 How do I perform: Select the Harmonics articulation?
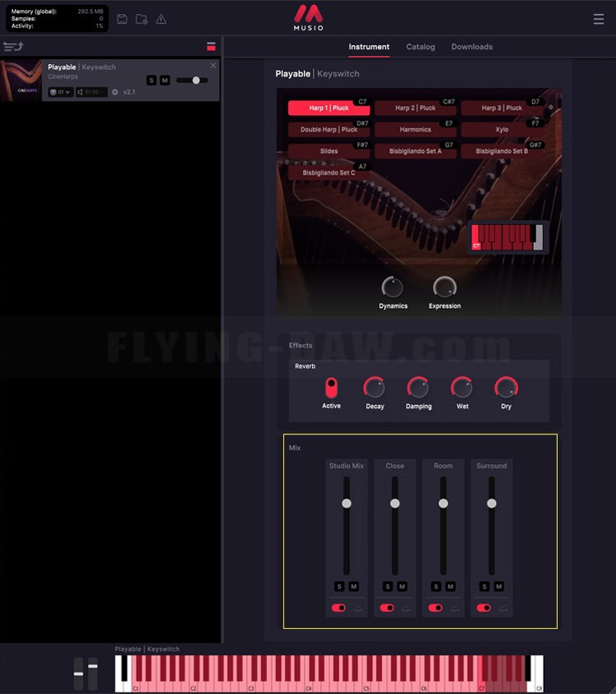pyautogui.click(x=415, y=129)
